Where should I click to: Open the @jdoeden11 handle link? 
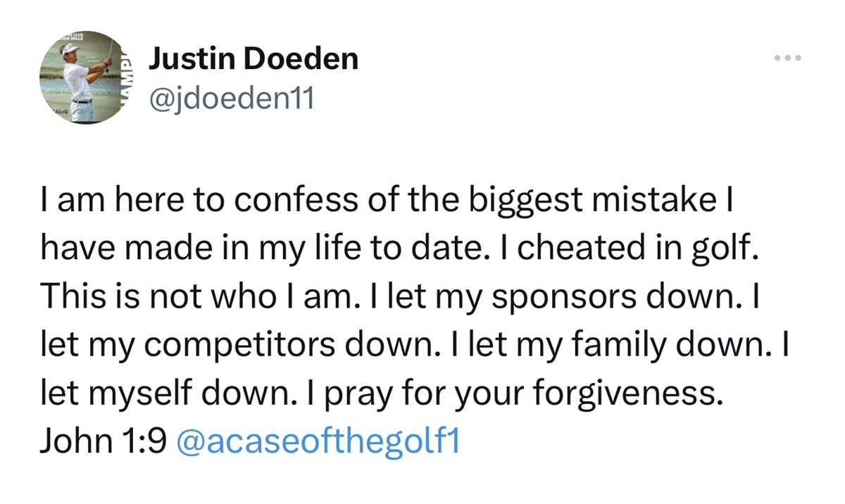(232, 99)
